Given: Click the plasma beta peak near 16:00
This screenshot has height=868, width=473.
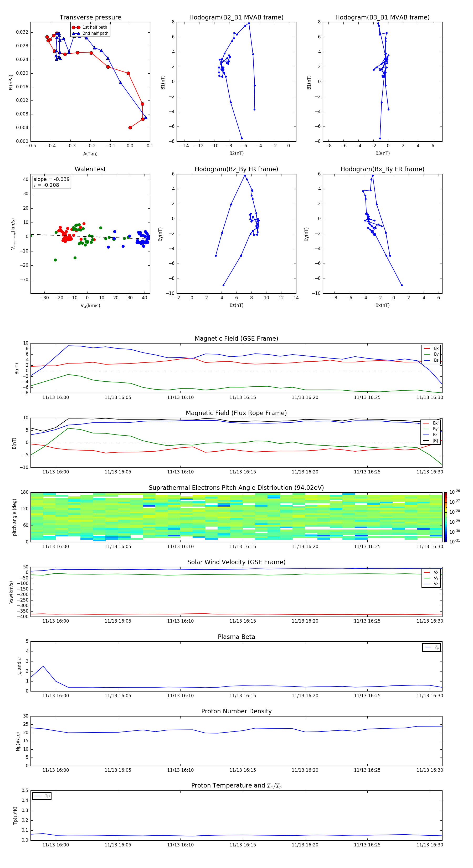Looking at the screenshot, I should point(43,666).
